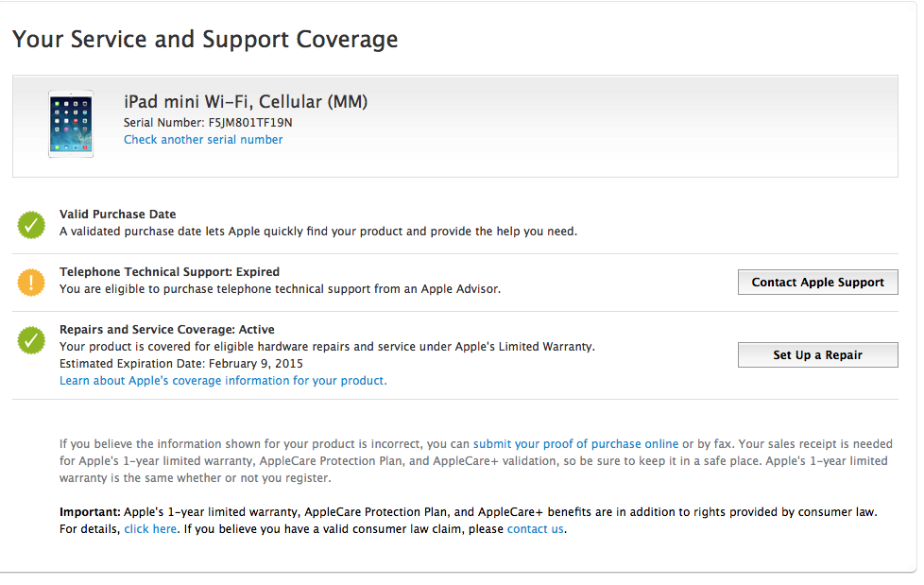Click the orange exclamation warning icon
This screenshot has height=585, width=924.
click(x=31, y=282)
